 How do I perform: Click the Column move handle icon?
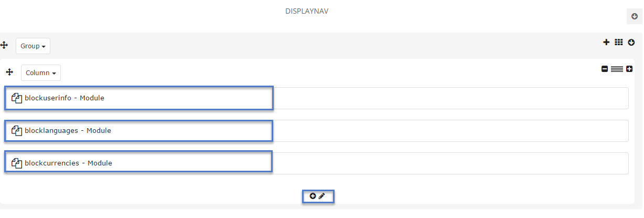tap(9, 72)
